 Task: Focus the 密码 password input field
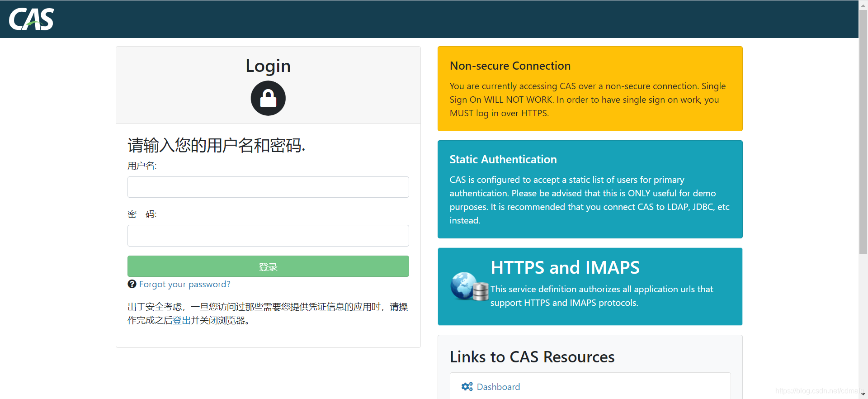[x=268, y=236]
